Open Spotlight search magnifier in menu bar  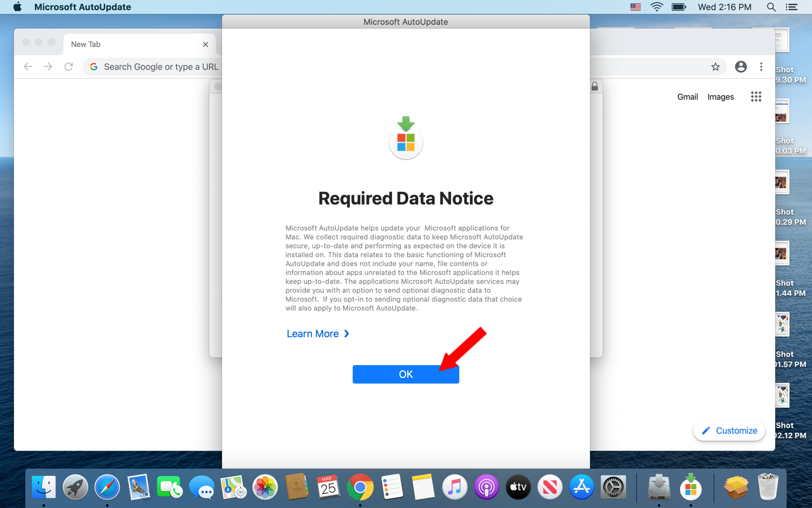771,7
